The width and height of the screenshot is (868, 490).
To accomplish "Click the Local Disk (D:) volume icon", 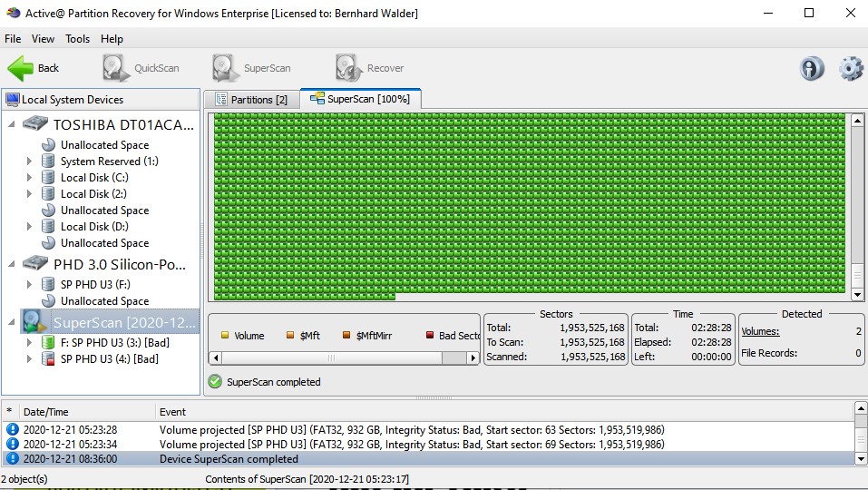I will tap(49, 227).
